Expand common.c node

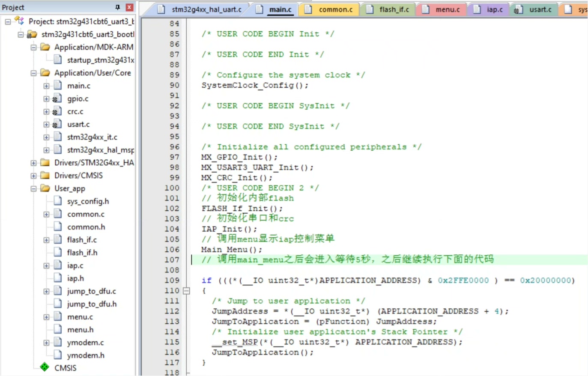coord(46,214)
